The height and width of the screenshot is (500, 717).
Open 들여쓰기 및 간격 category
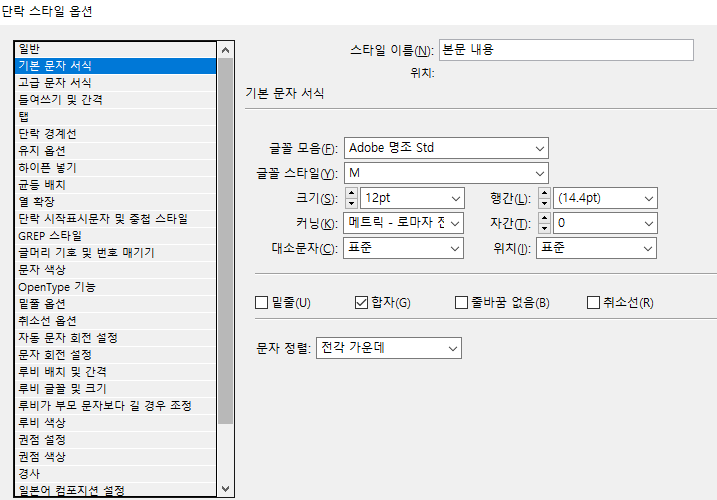click(x=115, y=100)
